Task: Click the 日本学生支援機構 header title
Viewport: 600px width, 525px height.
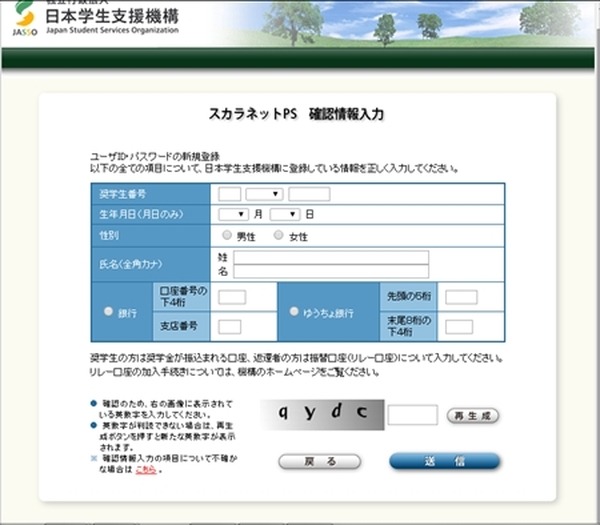Action: pyautogui.click(x=112, y=16)
